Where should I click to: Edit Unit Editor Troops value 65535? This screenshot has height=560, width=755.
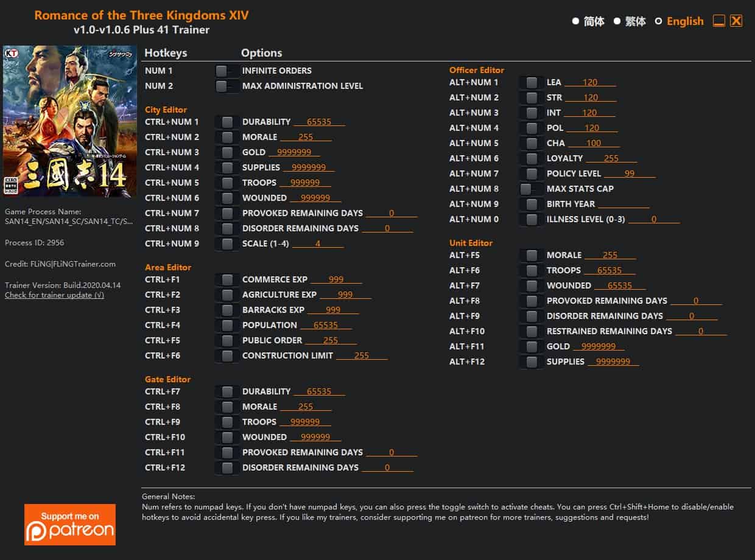pyautogui.click(x=609, y=270)
